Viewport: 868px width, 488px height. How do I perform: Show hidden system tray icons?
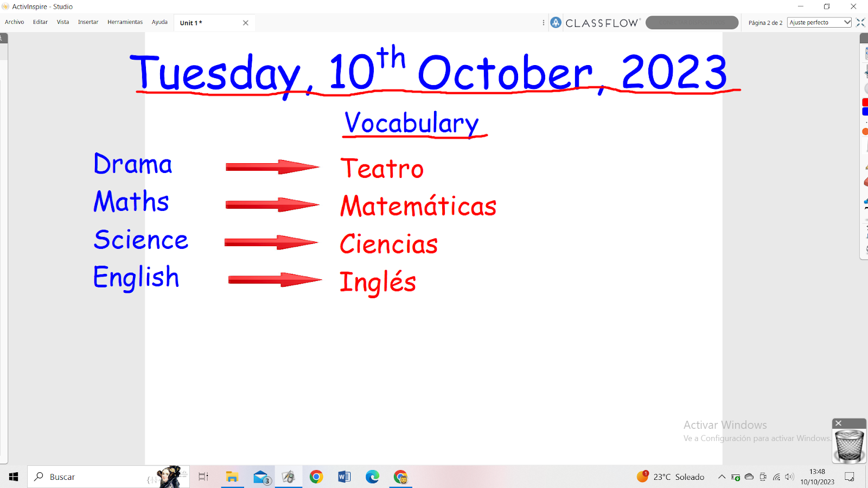point(722,477)
